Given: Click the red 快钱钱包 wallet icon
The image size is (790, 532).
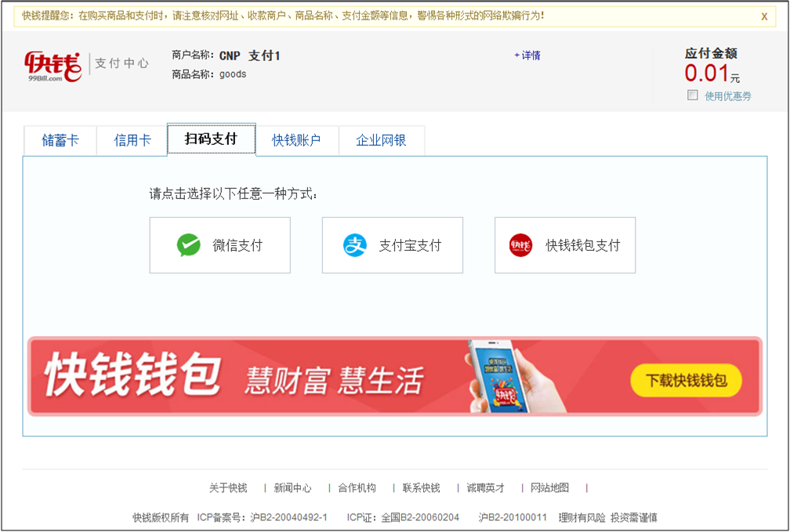Looking at the screenshot, I should [520, 245].
